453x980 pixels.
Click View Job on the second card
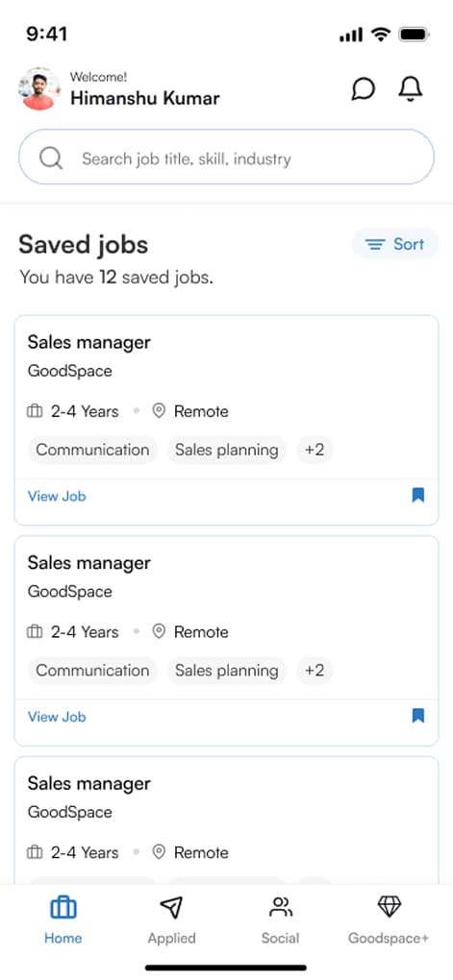pyautogui.click(x=57, y=717)
